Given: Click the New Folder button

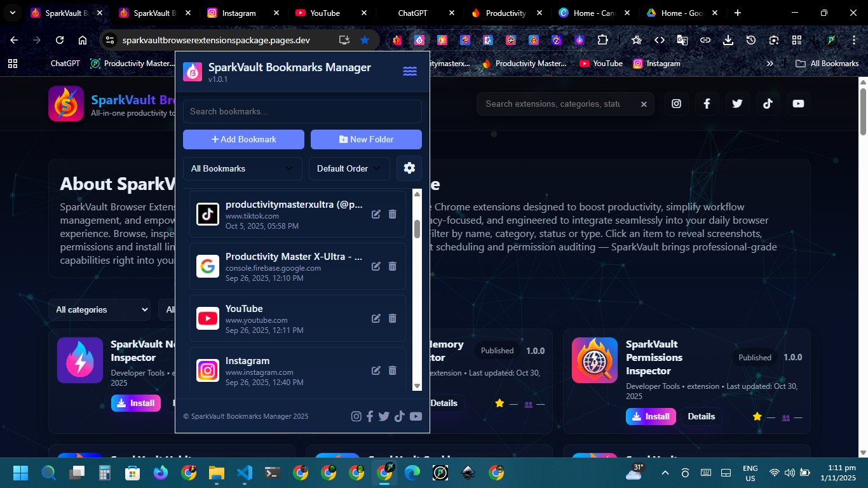Looking at the screenshot, I should 366,139.
